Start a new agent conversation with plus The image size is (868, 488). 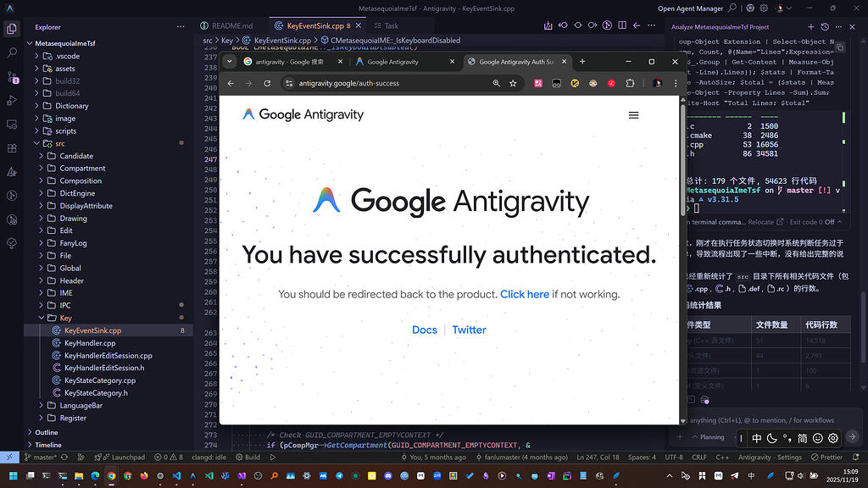pos(811,26)
